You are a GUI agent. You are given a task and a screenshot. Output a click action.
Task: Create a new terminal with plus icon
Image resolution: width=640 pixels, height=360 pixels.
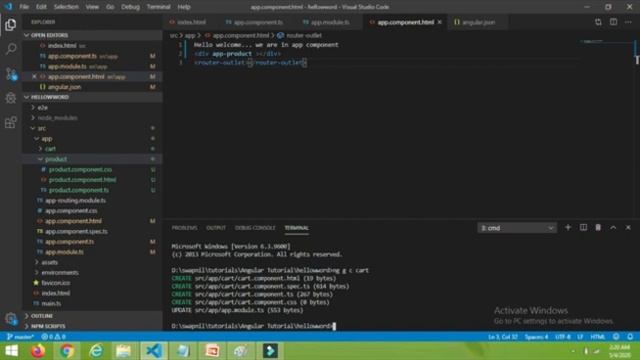coord(568,227)
